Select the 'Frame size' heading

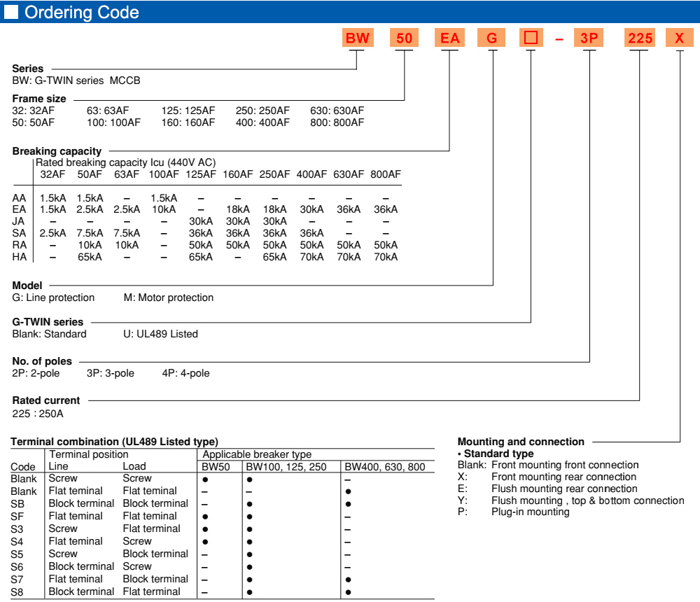click(39, 99)
